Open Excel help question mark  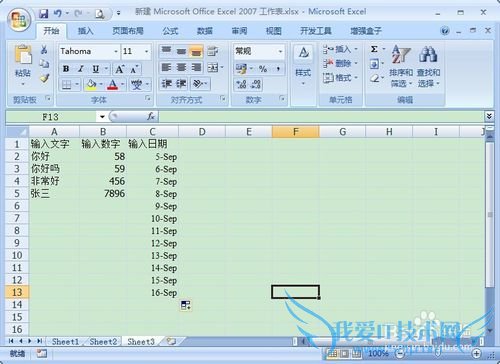445,31
